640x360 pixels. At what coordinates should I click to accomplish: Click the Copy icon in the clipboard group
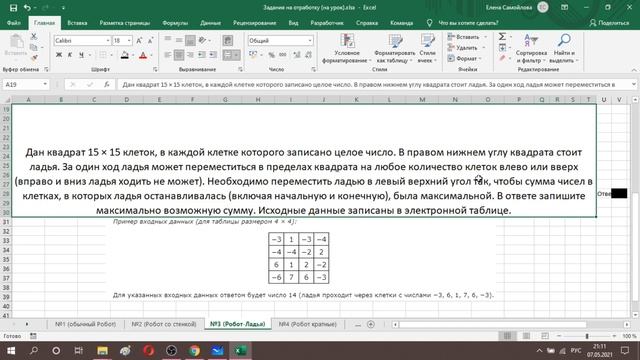34,47
